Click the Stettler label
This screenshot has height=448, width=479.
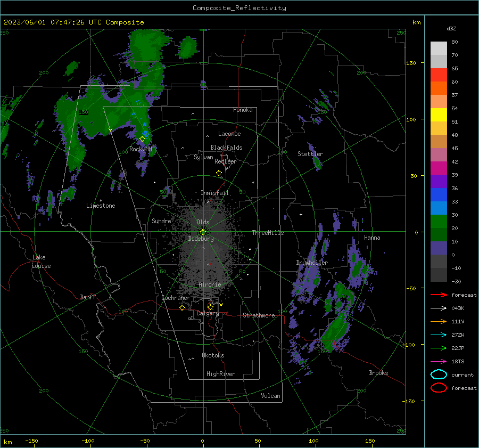click(310, 154)
